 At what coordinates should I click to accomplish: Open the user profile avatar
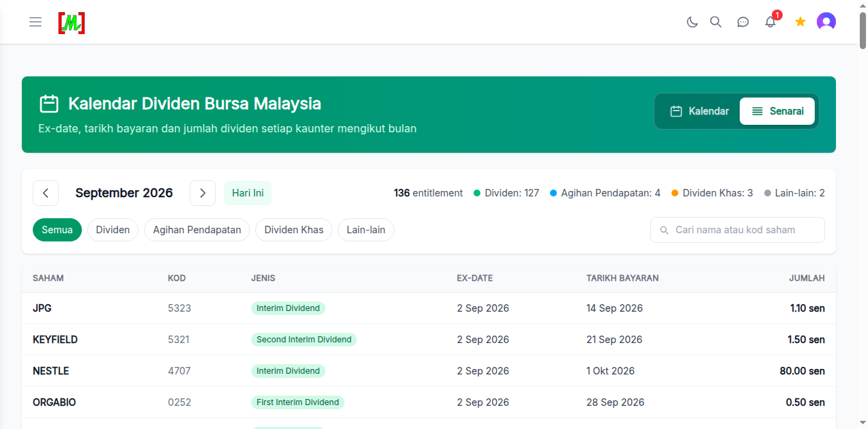pyautogui.click(x=826, y=22)
